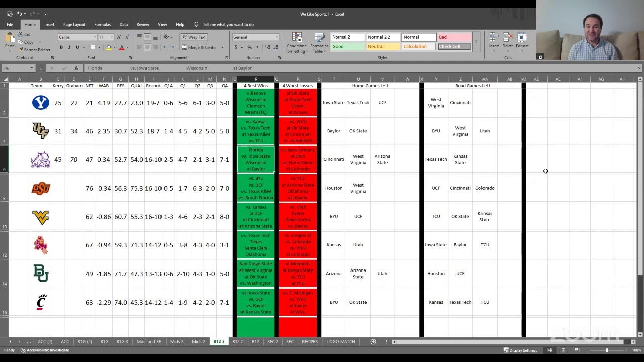Switch to Page Break Preview view icon
The height and width of the screenshot is (362, 644).
577,350
